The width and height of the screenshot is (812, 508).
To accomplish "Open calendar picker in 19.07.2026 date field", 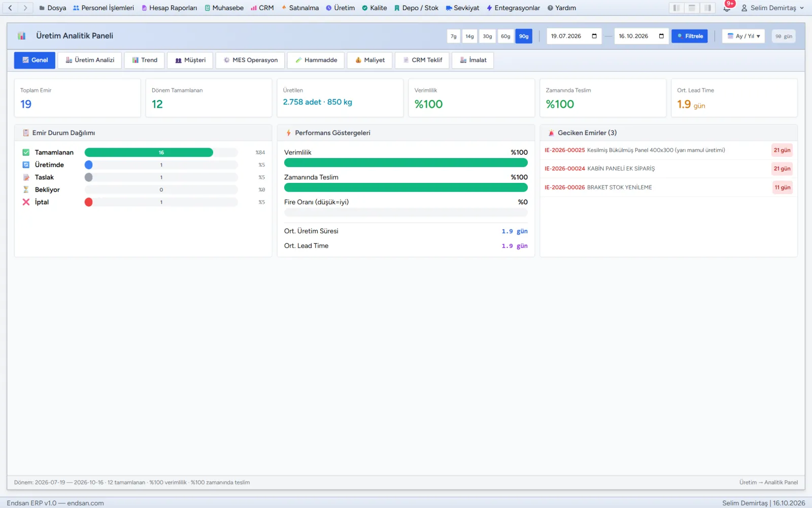I will tap(594, 36).
